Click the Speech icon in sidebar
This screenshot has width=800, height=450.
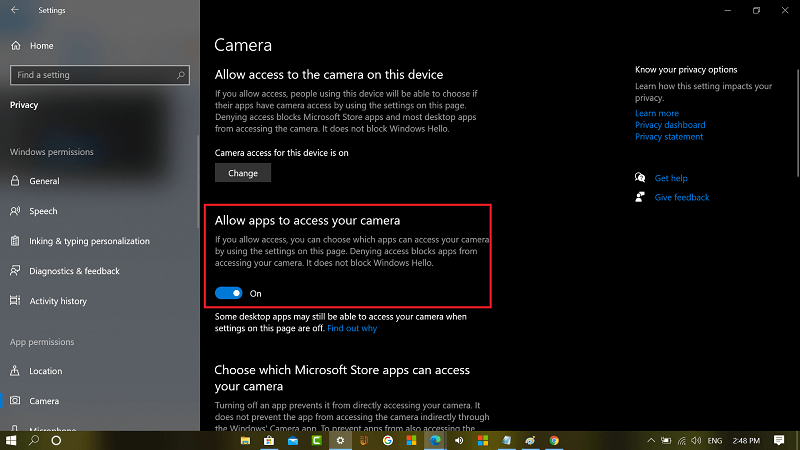15,211
